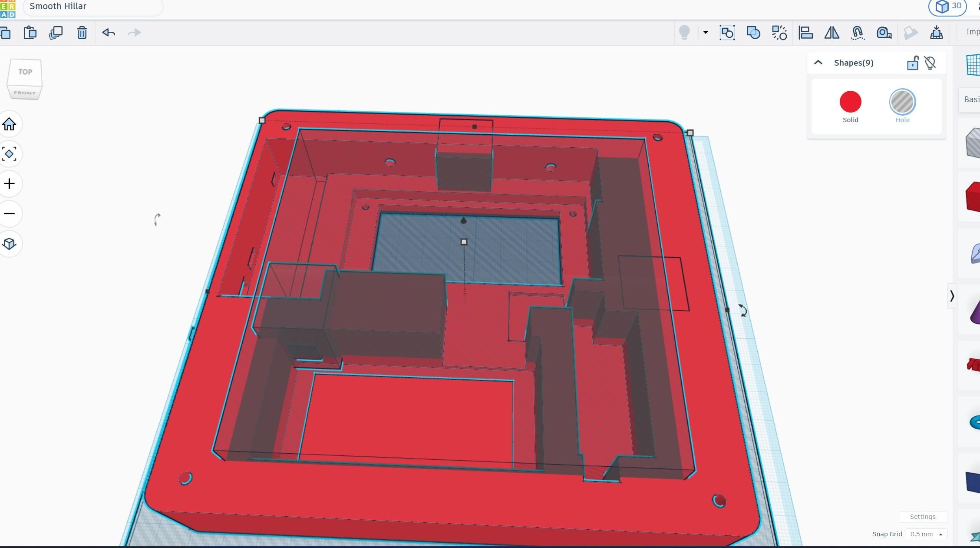Set the selection to Solid
The image size is (980, 548).
(850, 107)
